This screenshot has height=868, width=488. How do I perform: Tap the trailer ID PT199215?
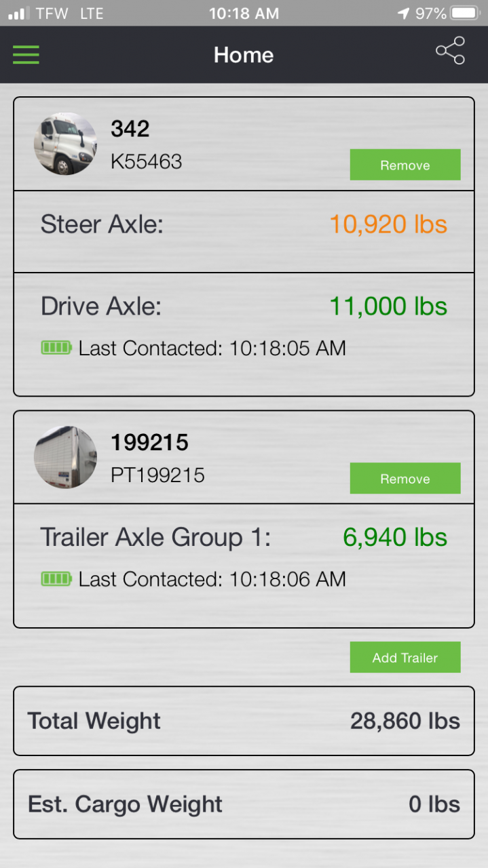coord(157,475)
